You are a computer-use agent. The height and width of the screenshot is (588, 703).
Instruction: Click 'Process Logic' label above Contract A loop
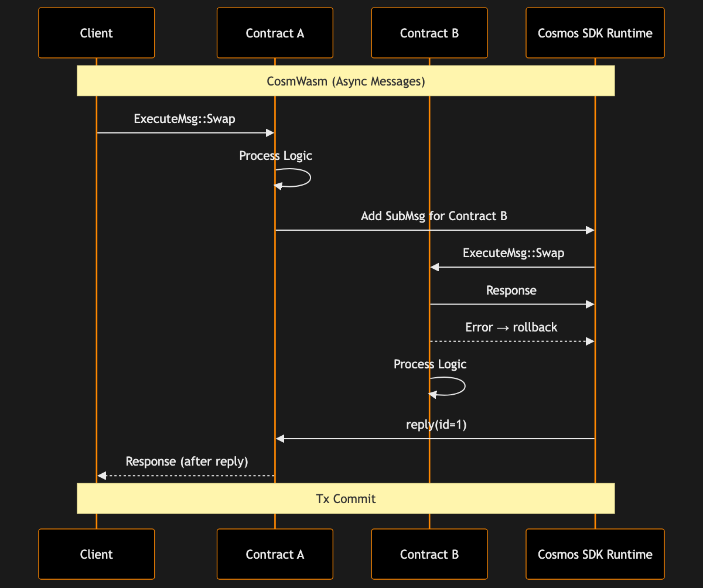point(275,156)
